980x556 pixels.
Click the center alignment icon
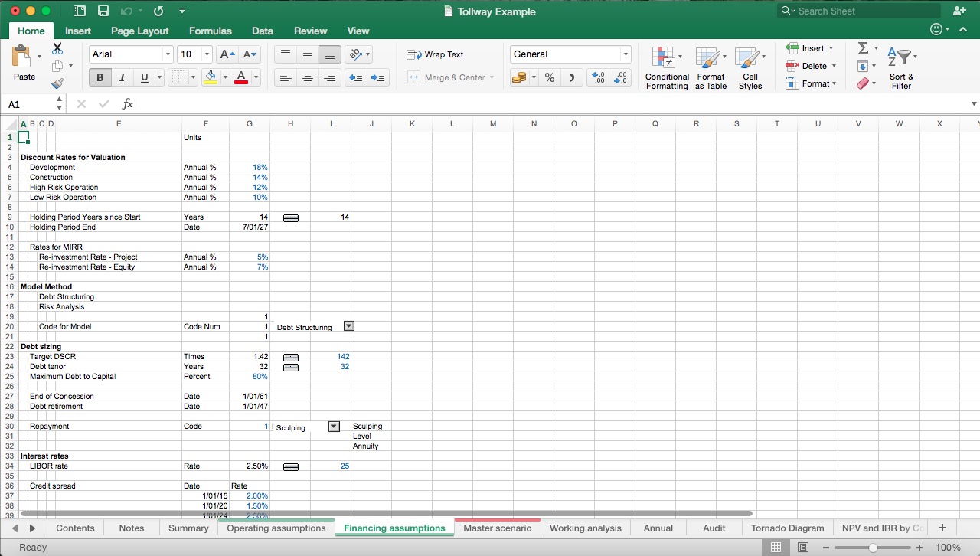(308, 77)
